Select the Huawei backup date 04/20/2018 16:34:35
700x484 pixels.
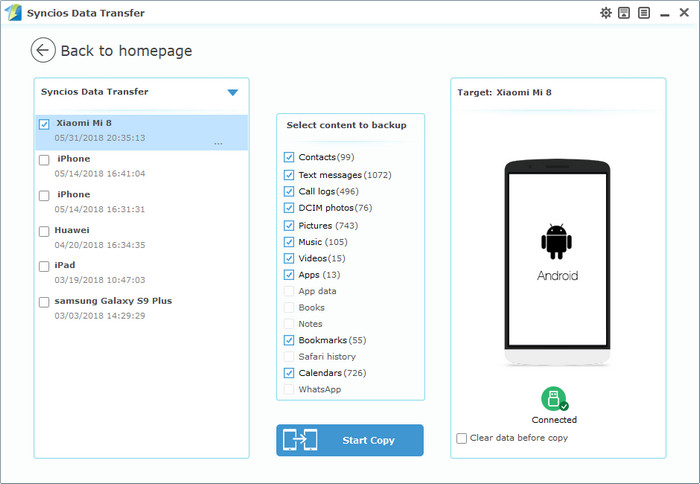click(100, 245)
